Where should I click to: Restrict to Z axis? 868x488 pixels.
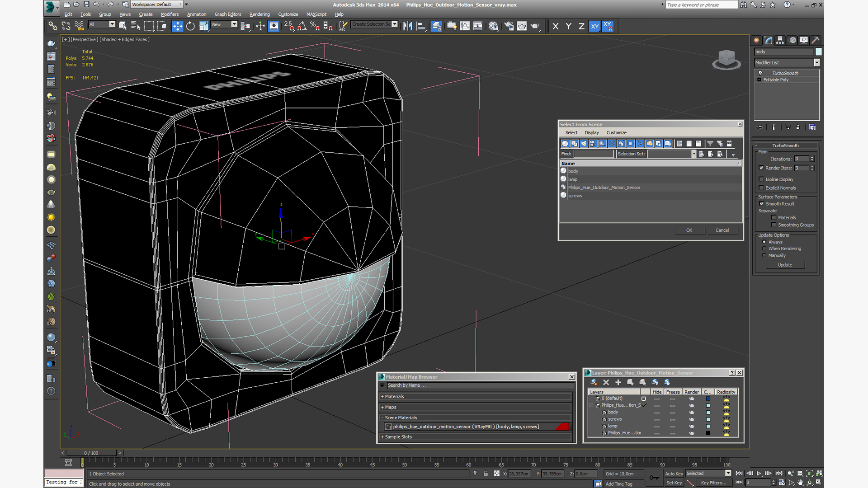point(581,26)
